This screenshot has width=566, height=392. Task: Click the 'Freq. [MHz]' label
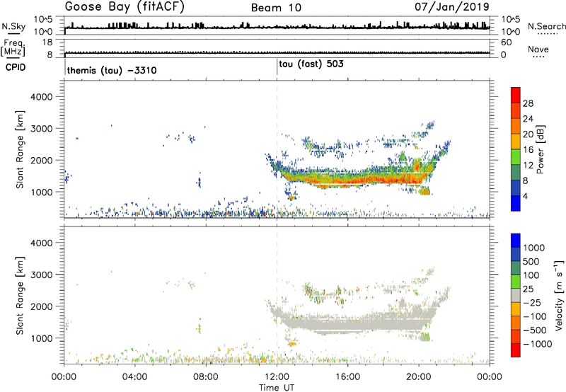(x=13, y=48)
